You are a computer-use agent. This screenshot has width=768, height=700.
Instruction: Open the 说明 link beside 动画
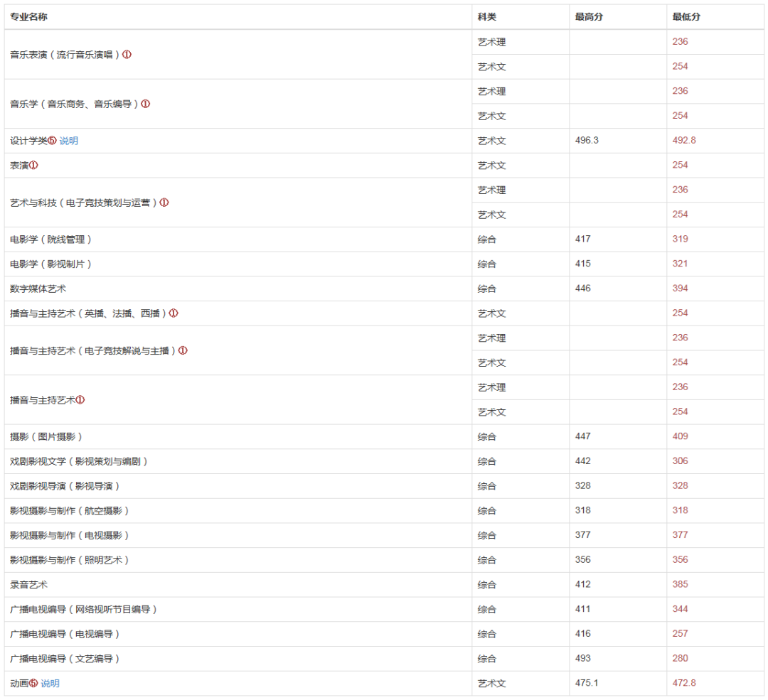(x=50, y=684)
